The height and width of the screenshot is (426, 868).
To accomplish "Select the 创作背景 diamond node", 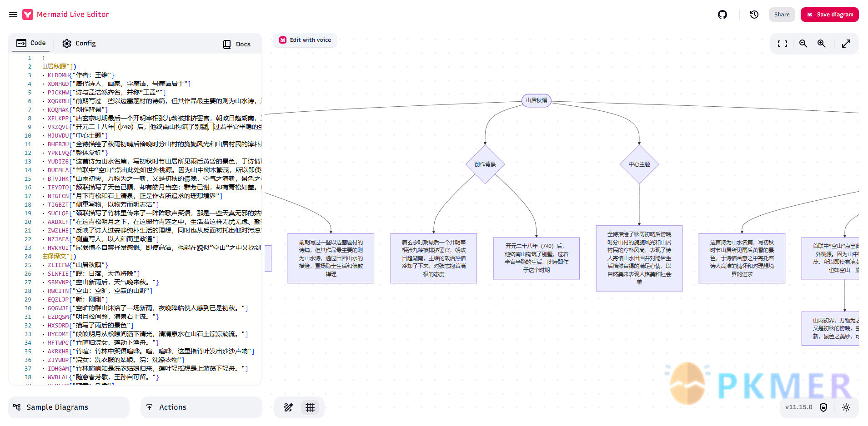I will [x=485, y=164].
